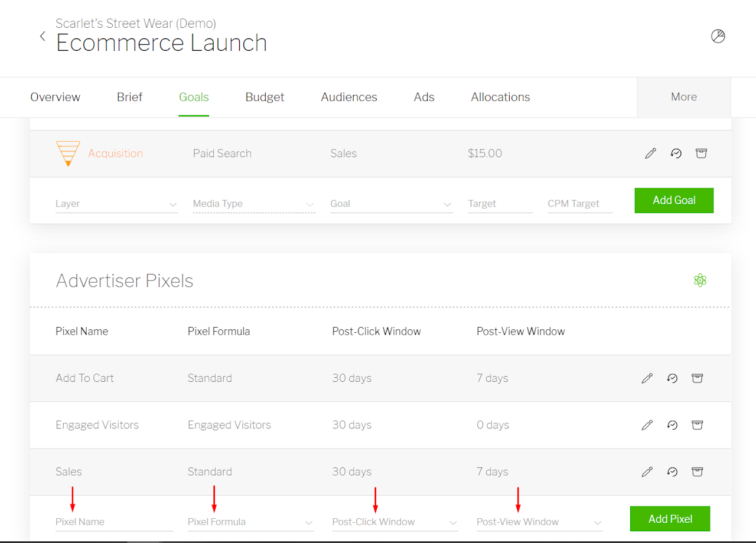Screen dimensions: 756x543
Task: Click the back arrow beside Ecommerce Launch
Action: [x=43, y=37]
